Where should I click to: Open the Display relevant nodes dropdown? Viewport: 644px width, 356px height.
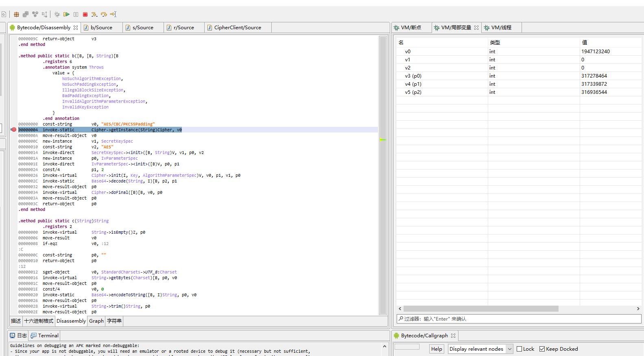480,349
